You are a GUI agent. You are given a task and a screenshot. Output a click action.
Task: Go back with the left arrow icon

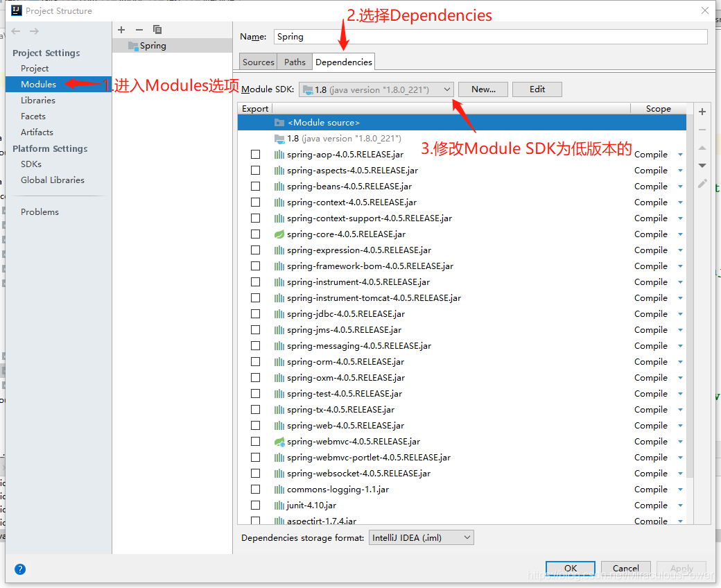coord(16,31)
